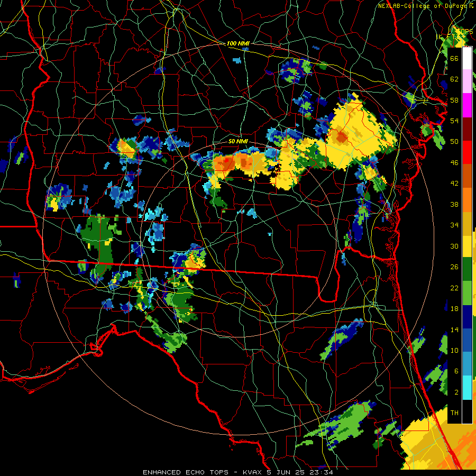Select the light pink swatch on legend scale
476x476 pixels.
(x=467, y=81)
